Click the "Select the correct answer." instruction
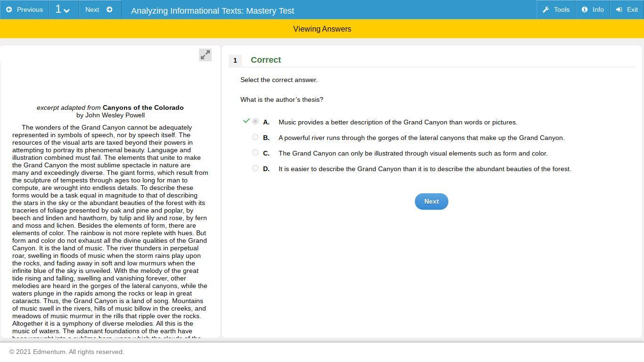 click(x=279, y=80)
